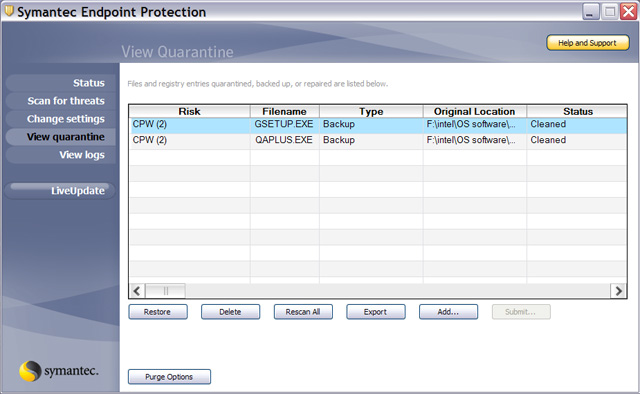Click the Submit... button
Screen dimensions: 640x394
click(x=521, y=312)
